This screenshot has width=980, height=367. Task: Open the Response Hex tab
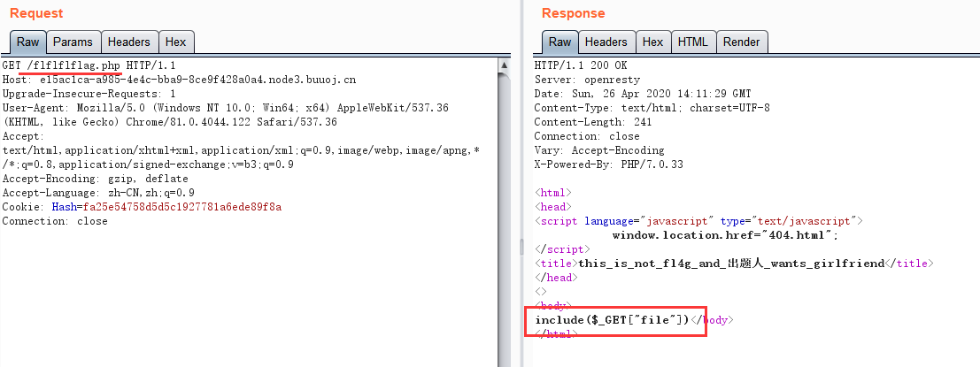click(652, 42)
